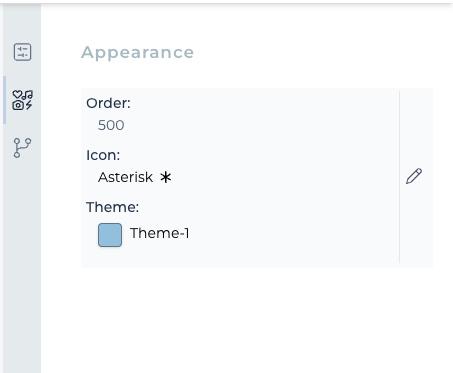Click the Appearance section heading
The image size is (453, 373).
[x=137, y=52]
